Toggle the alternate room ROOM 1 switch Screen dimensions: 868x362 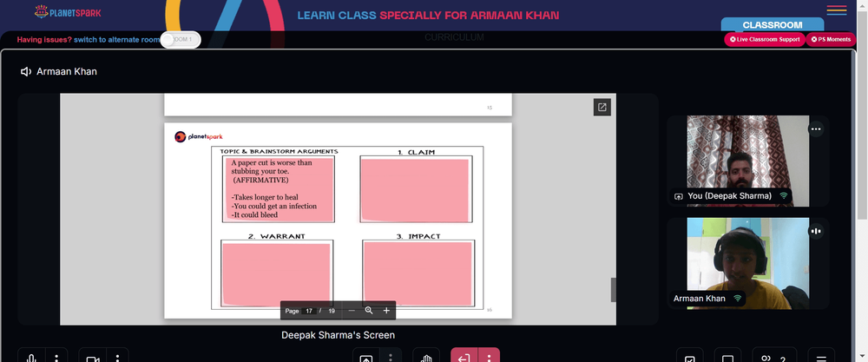tap(181, 39)
